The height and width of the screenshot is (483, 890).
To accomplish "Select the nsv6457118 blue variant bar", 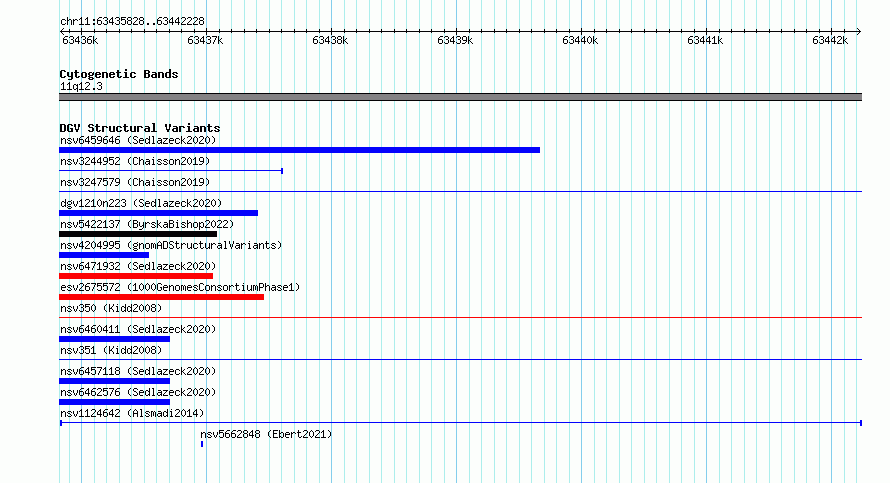I will tap(115, 381).
